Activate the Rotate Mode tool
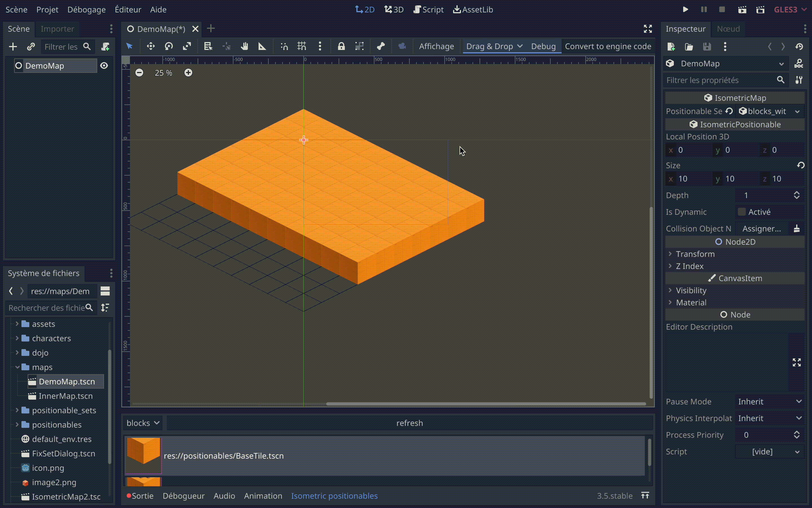The image size is (812, 508). tap(169, 46)
